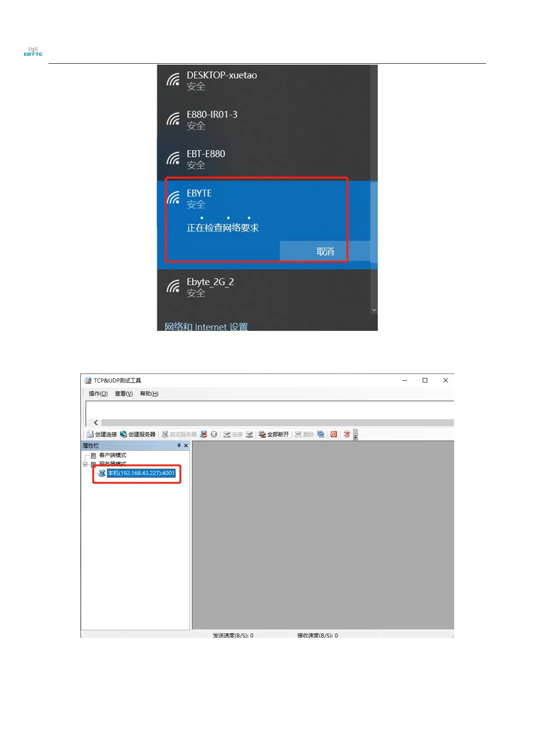
Task: Click Wi-Fi signal icon beside E880-IR01-3
Action: point(173,119)
